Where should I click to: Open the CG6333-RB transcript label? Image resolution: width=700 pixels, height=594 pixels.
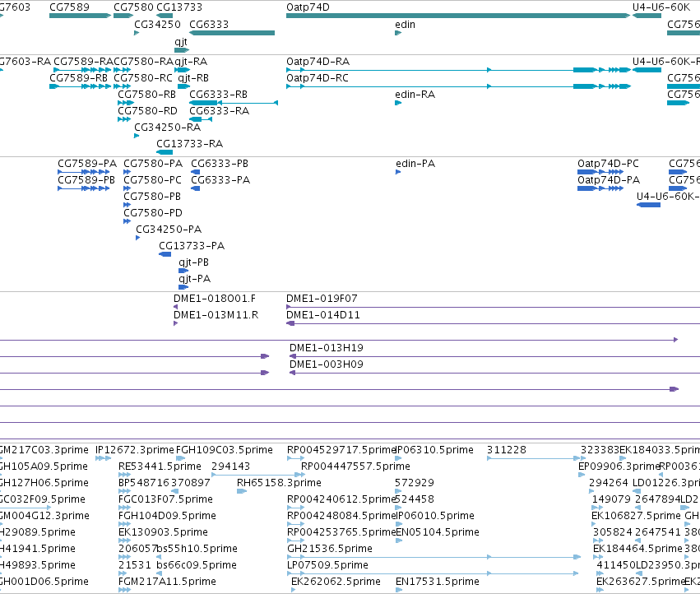point(218,95)
